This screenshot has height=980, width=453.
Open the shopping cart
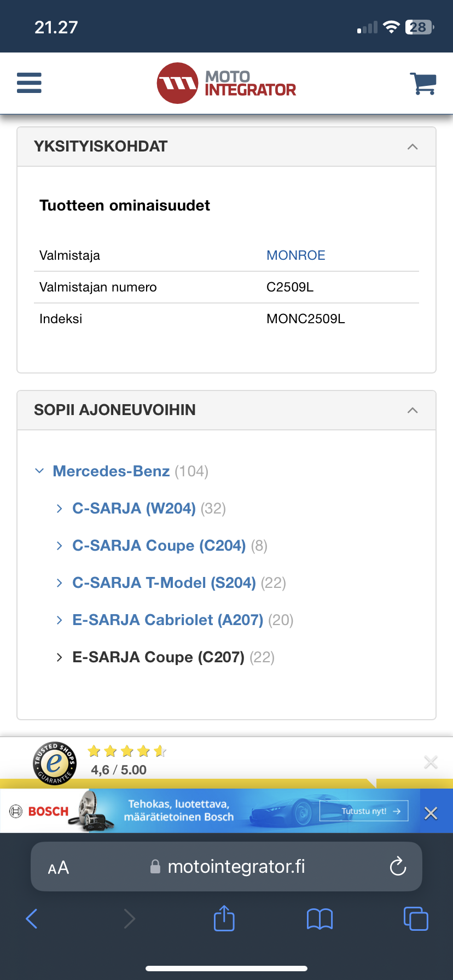pyautogui.click(x=422, y=84)
